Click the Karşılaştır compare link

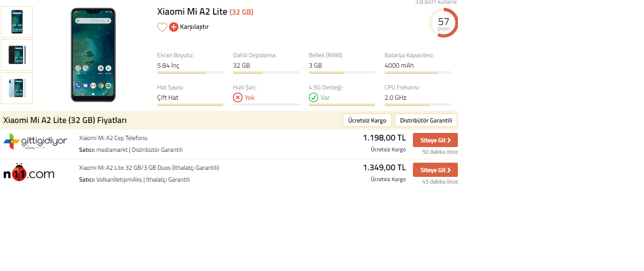[194, 27]
